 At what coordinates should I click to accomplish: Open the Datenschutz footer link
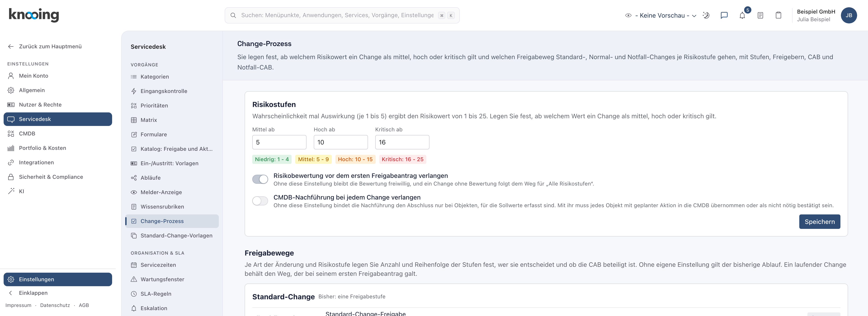[x=55, y=305]
